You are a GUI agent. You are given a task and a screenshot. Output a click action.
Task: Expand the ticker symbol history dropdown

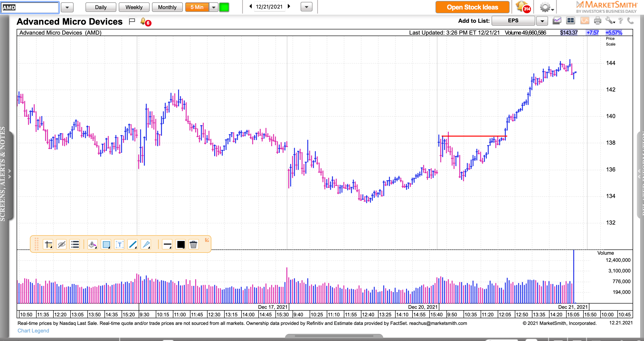click(67, 7)
